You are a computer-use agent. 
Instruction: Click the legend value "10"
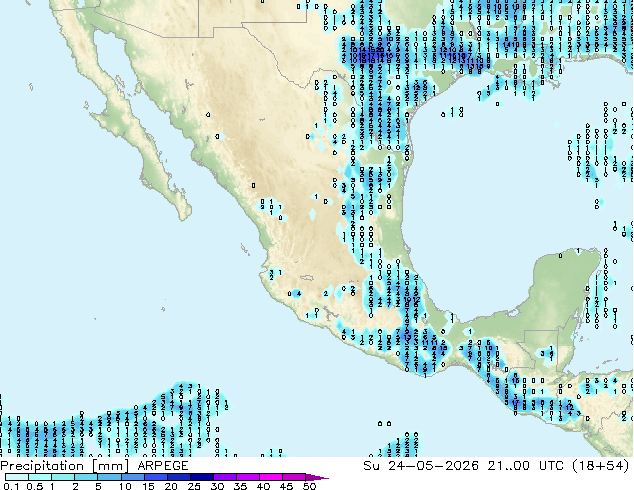pyautogui.click(x=125, y=486)
